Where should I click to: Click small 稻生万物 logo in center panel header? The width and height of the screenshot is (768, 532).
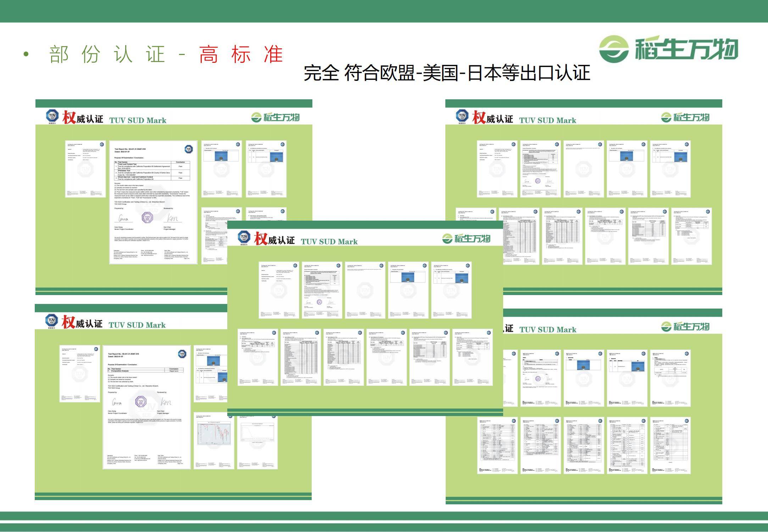point(466,239)
